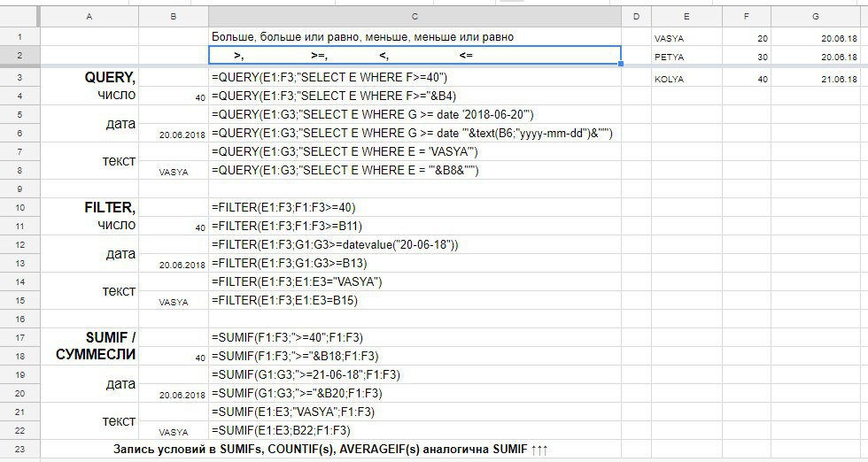The width and height of the screenshot is (868, 462).
Task: Click the note 'Запись условий в SUMIFs' row
Action: coord(330,449)
